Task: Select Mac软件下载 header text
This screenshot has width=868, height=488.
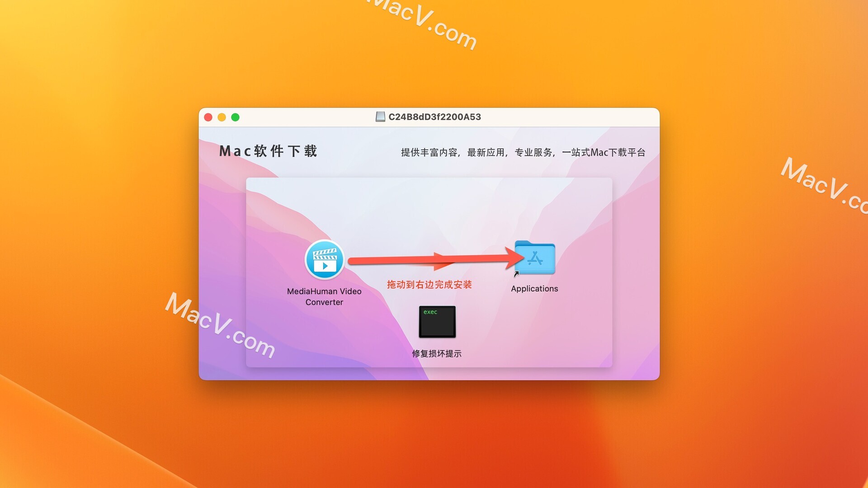Action: tap(269, 151)
